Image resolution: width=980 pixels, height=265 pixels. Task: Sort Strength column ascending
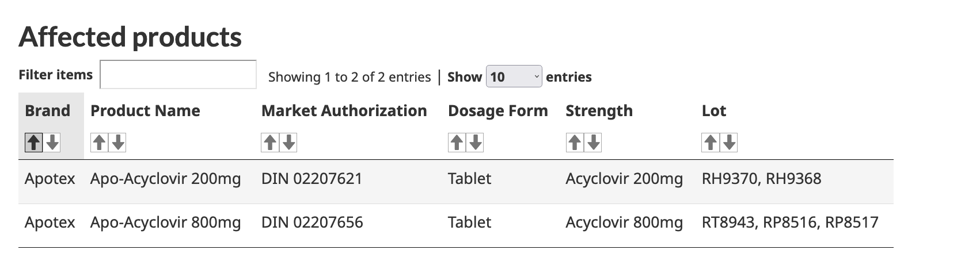pos(575,142)
